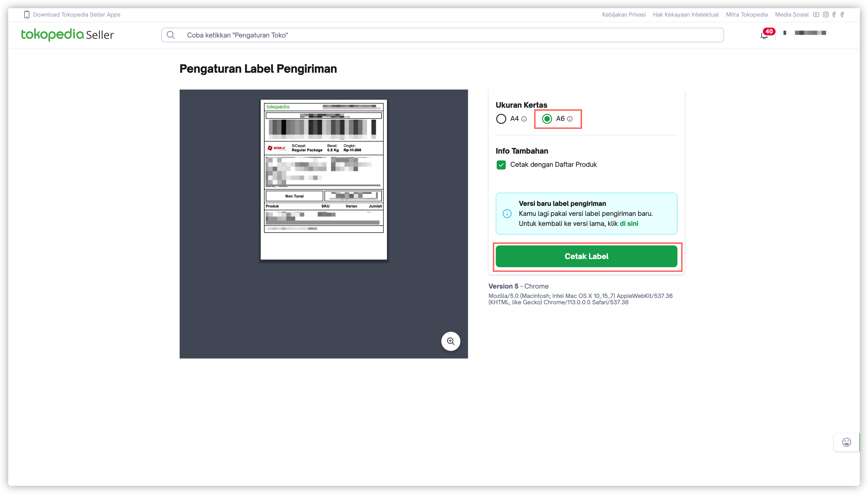Open the YouTube social media icon
This screenshot has height=494, width=868.
click(816, 15)
